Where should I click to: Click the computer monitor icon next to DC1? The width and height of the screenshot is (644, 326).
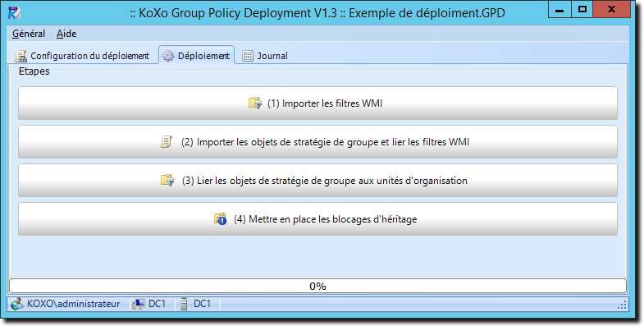point(139,304)
